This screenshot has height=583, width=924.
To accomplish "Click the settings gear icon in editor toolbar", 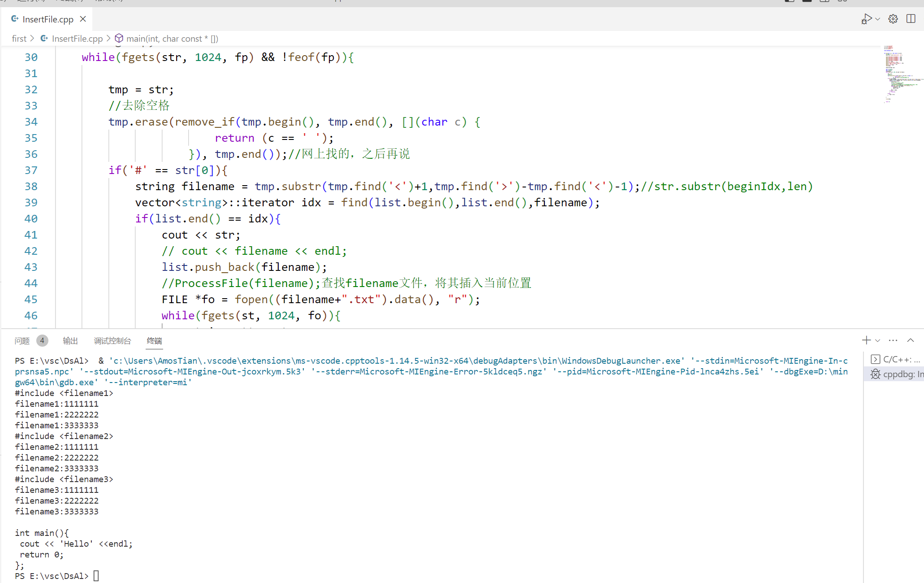I will pos(893,19).
